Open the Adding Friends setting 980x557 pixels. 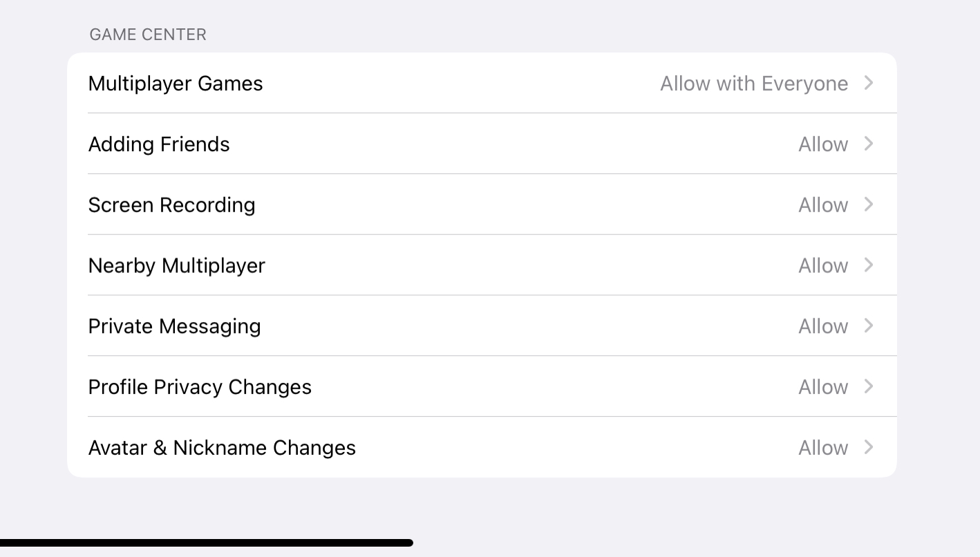[x=159, y=144]
